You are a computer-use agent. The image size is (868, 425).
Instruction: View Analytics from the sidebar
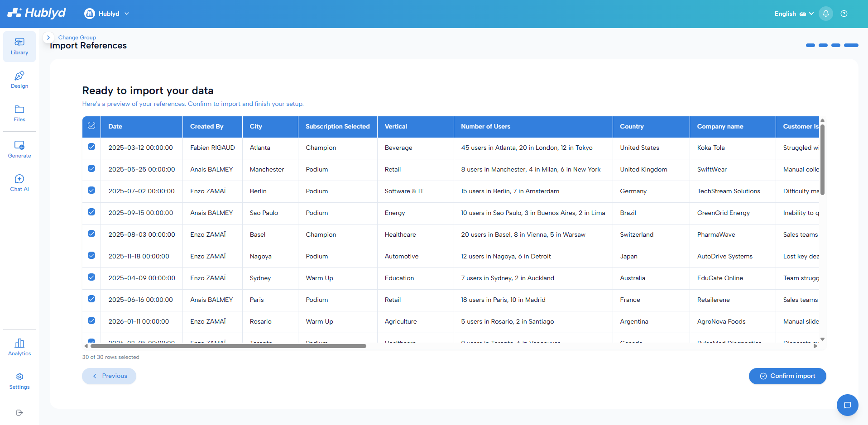click(19, 347)
